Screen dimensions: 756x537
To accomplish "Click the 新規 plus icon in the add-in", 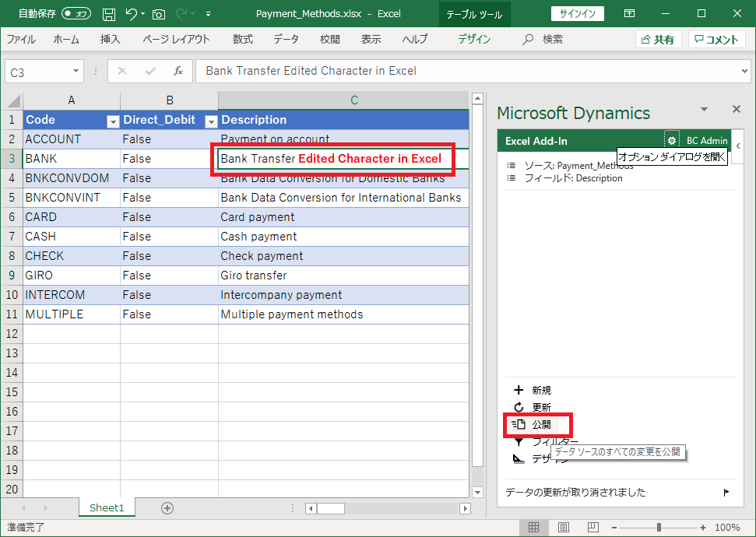I will [519, 390].
